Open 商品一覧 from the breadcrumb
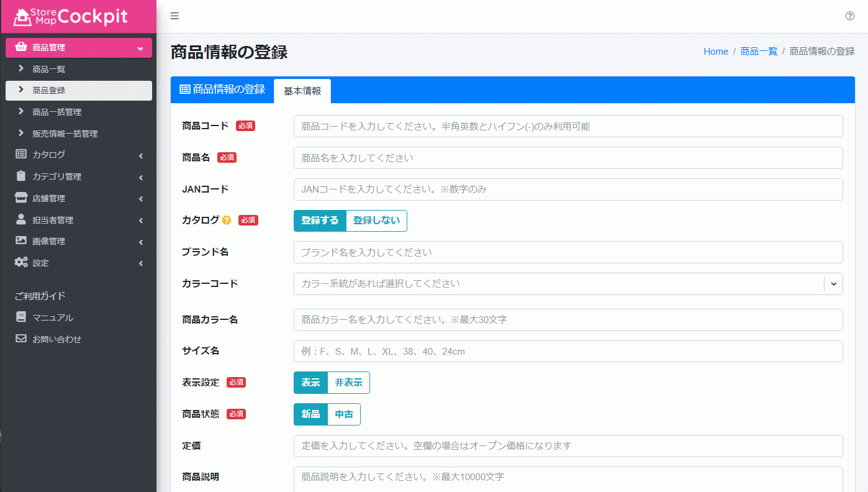 [x=757, y=51]
